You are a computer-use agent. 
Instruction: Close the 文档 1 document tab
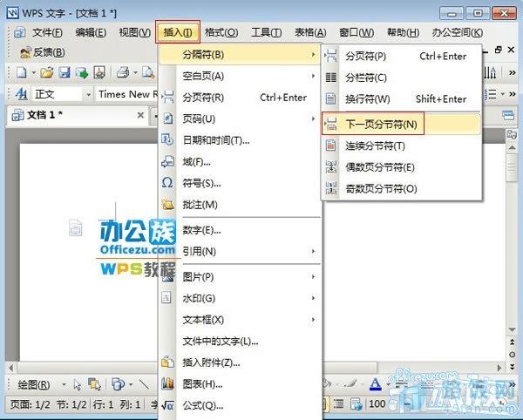(x=140, y=115)
